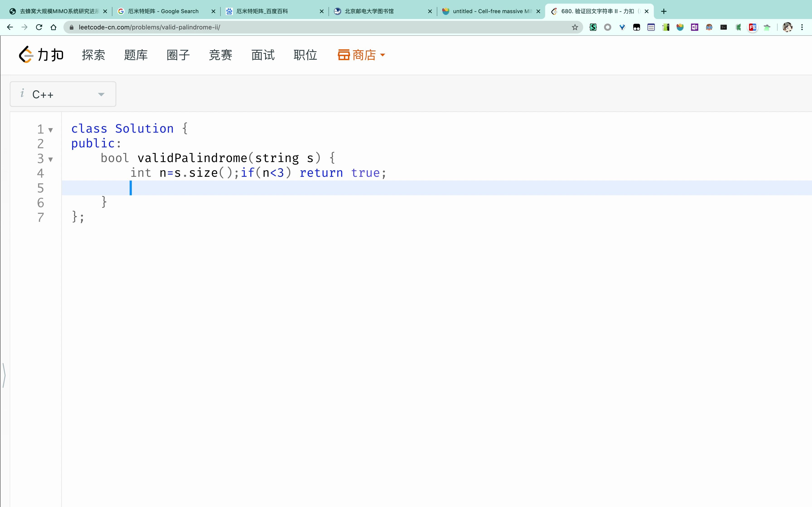
Task: Click the Chrome profile avatar
Action: coord(788,27)
